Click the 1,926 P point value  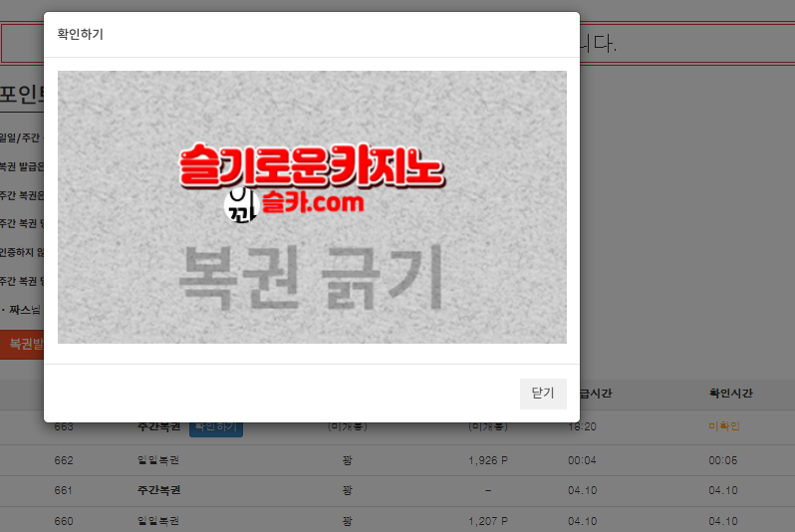488,461
